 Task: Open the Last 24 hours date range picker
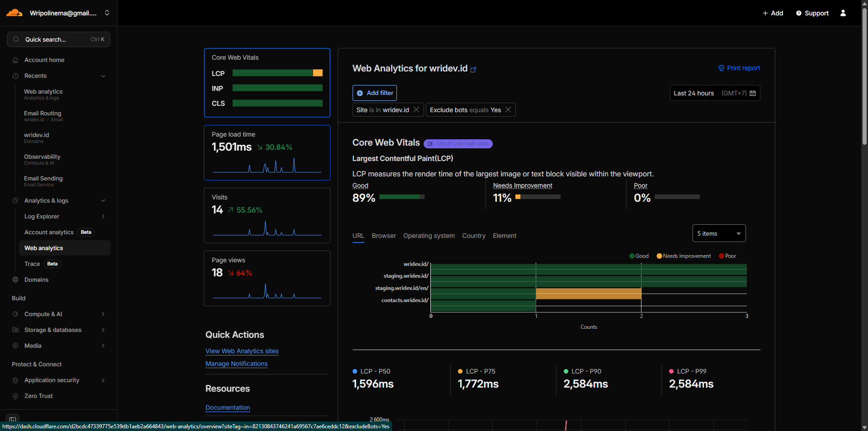(714, 93)
